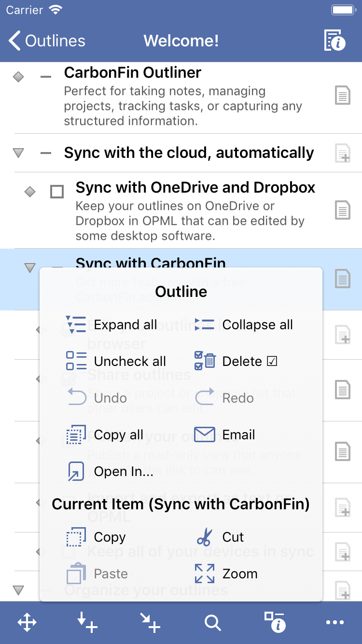Open search from bottom toolbar
Screen dimensions: 362x644
pyautogui.click(x=212, y=623)
